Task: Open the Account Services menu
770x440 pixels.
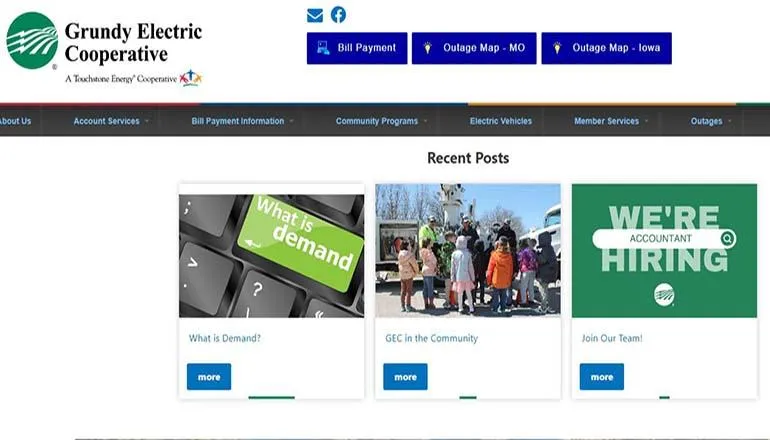Action: click(107, 121)
